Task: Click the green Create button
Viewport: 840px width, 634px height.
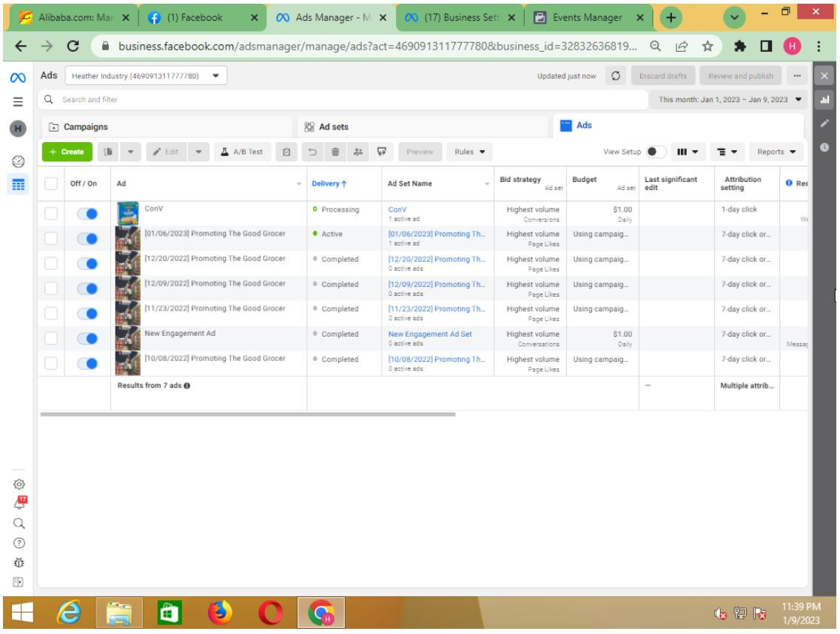Action: pyautogui.click(x=67, y=152)
